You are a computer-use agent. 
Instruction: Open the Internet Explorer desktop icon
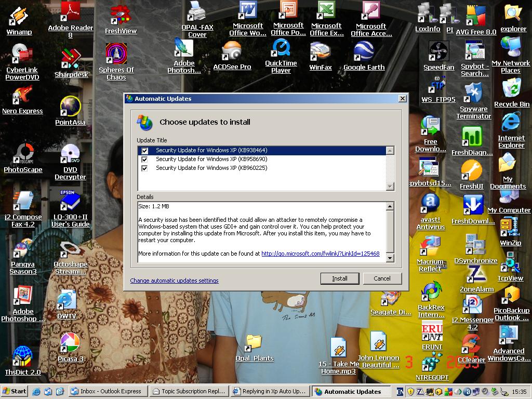511,130
